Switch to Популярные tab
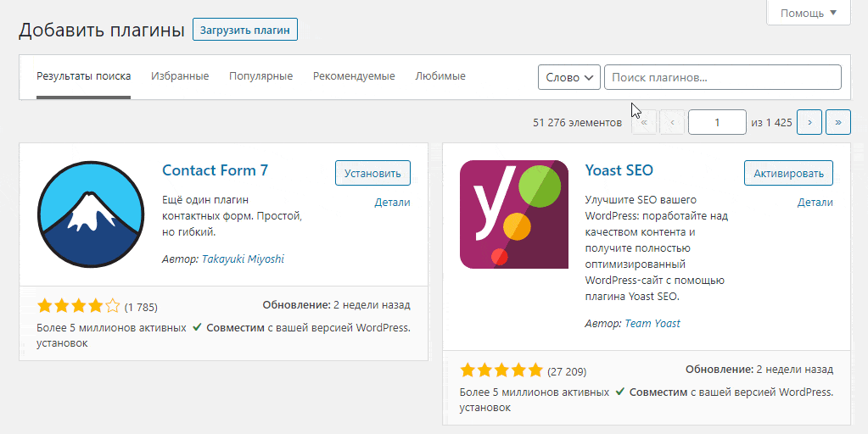Viewport: 868px width, 434px height. pyautogui.click(x=260, y=76)
